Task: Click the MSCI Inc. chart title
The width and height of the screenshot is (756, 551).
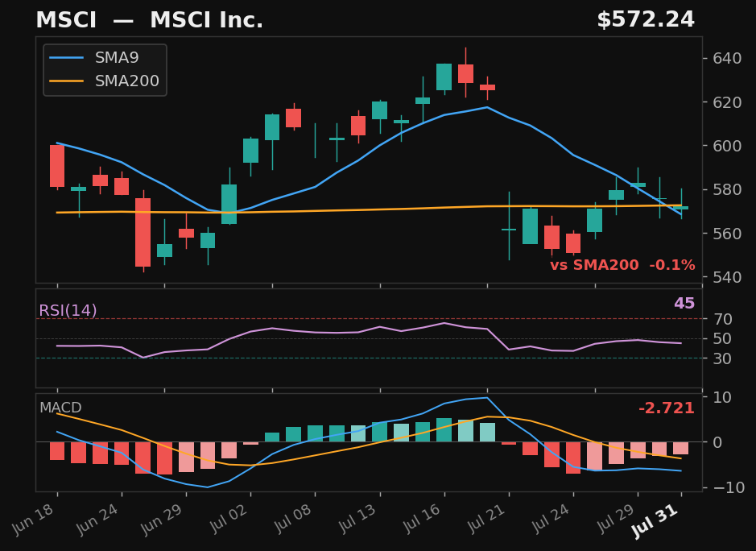Action: pyautogui.click(x=150, y=20)
